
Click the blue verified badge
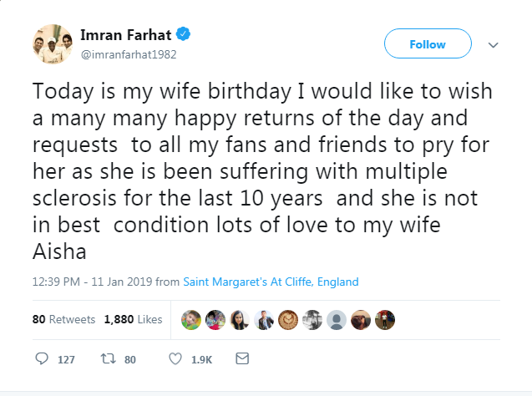(x=183, y=34)
